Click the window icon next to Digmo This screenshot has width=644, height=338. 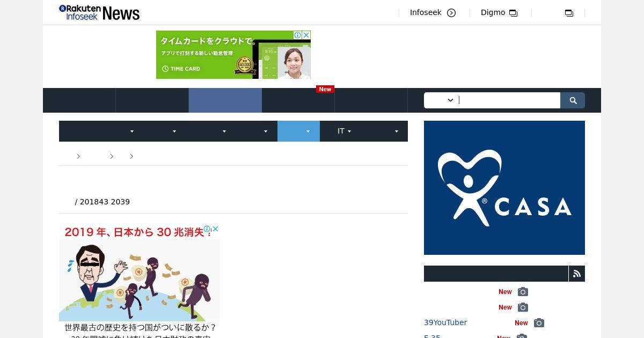pyautogui.click(x=514, y=13)
